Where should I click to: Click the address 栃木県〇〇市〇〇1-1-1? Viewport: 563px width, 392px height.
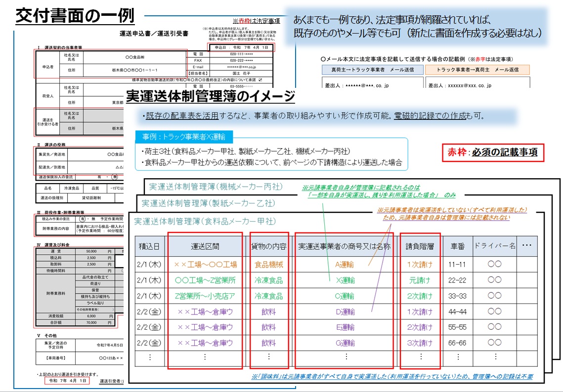click(134, 70)
